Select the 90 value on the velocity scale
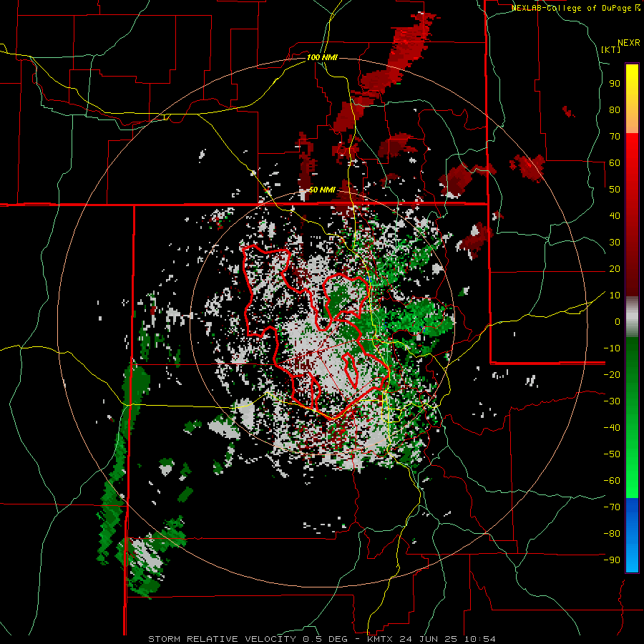The image size is (644, 644). (615, 84)
